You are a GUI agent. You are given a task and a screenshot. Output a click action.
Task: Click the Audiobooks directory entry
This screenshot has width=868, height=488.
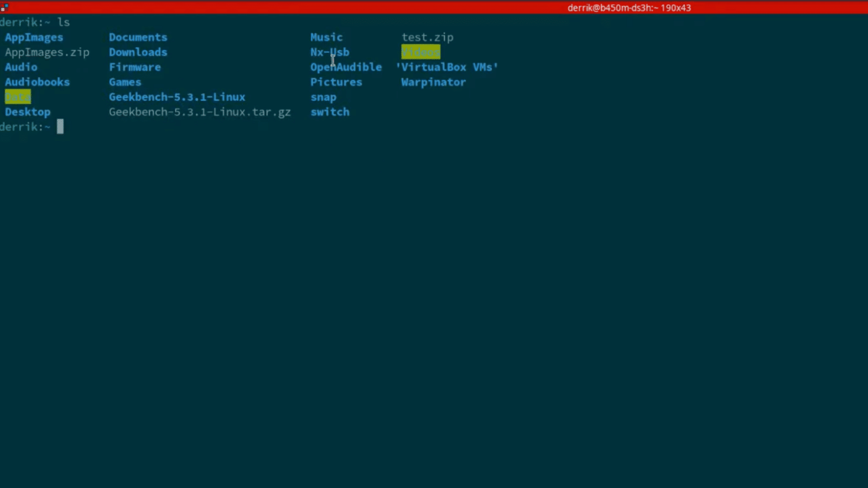[38, 82]
